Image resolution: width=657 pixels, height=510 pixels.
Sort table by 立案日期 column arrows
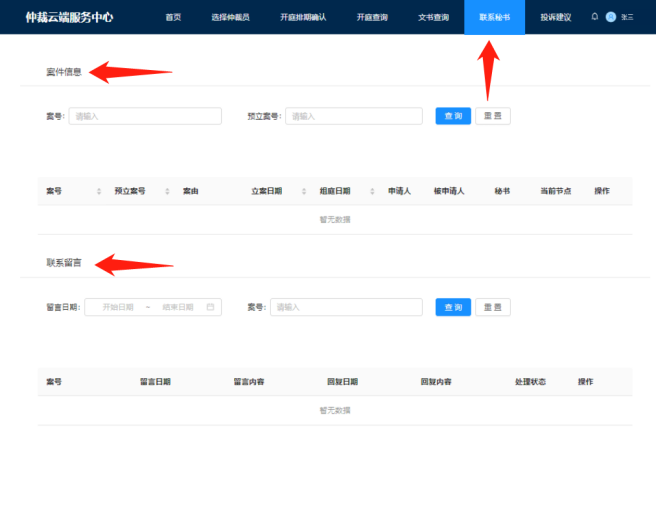[304, 191]
